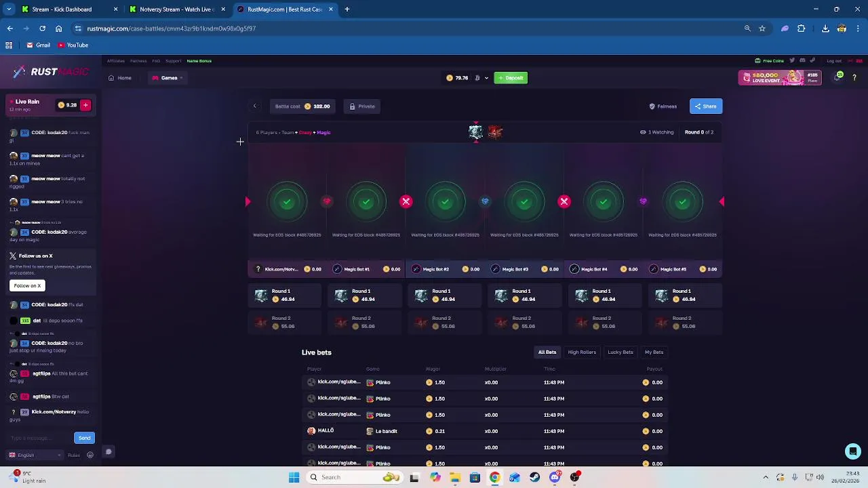Viewport: 868px width, 488px height.
Task: Open the $80,000 Love Event banner
Action: [780, 78]
